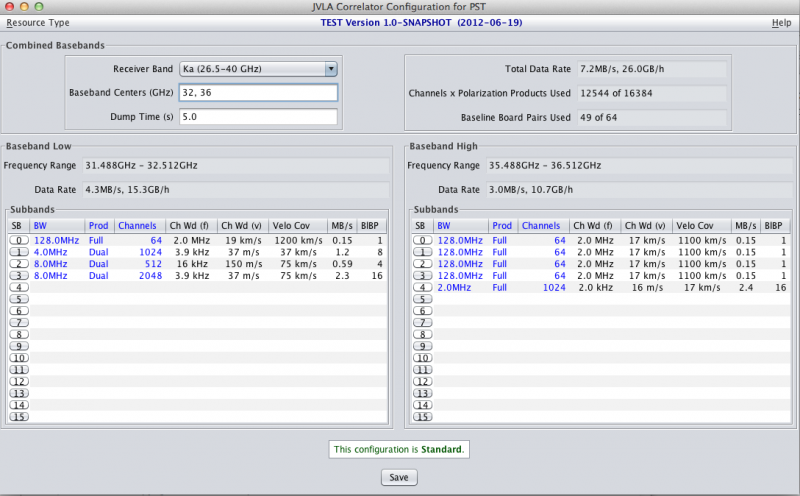Toggle subband 15 button in Baseband High

coord(423,416)
